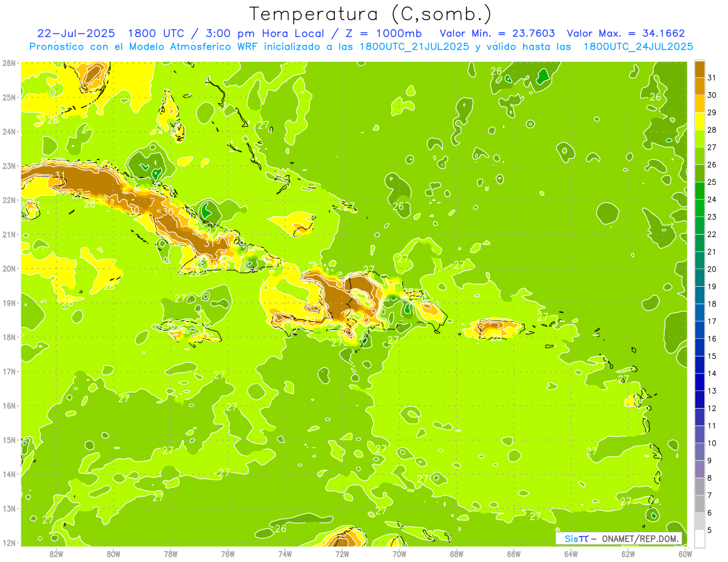This screenshot has width=728, height=562.
Task: Click latitude label '21N'
Action: coord(9,235)
